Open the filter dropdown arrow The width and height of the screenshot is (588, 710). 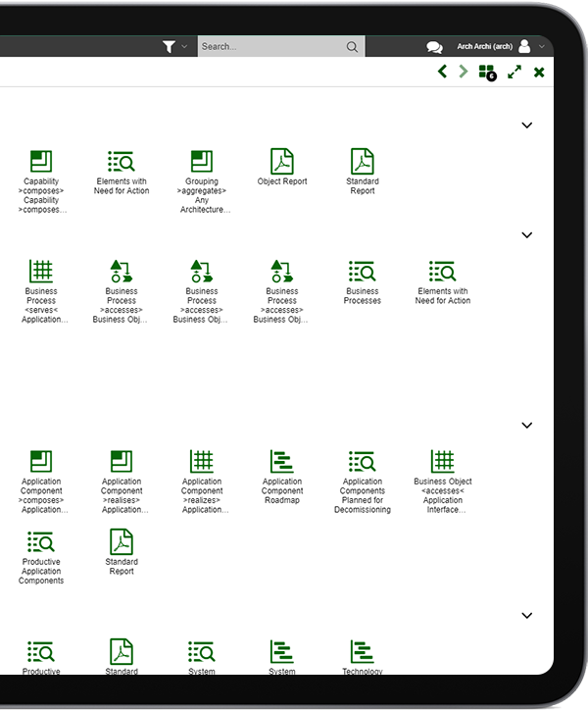click(x=184, y=47)
